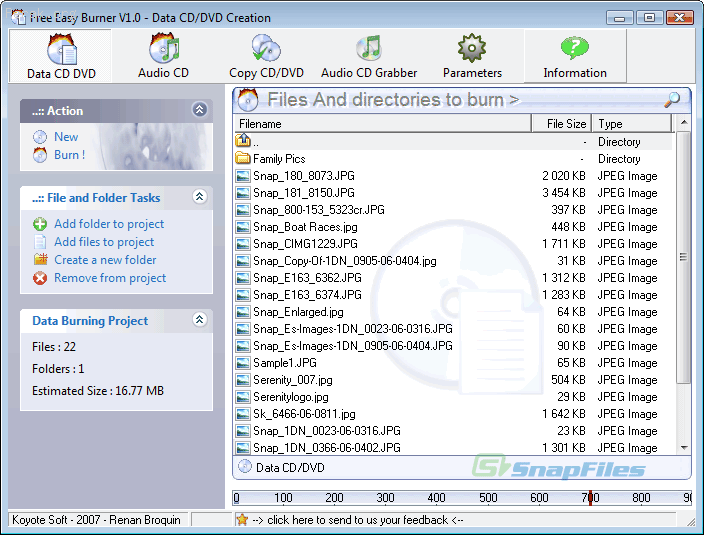Viewport: 704px width, 535px height.
Task: Start a New project
Action: [66, 137]
